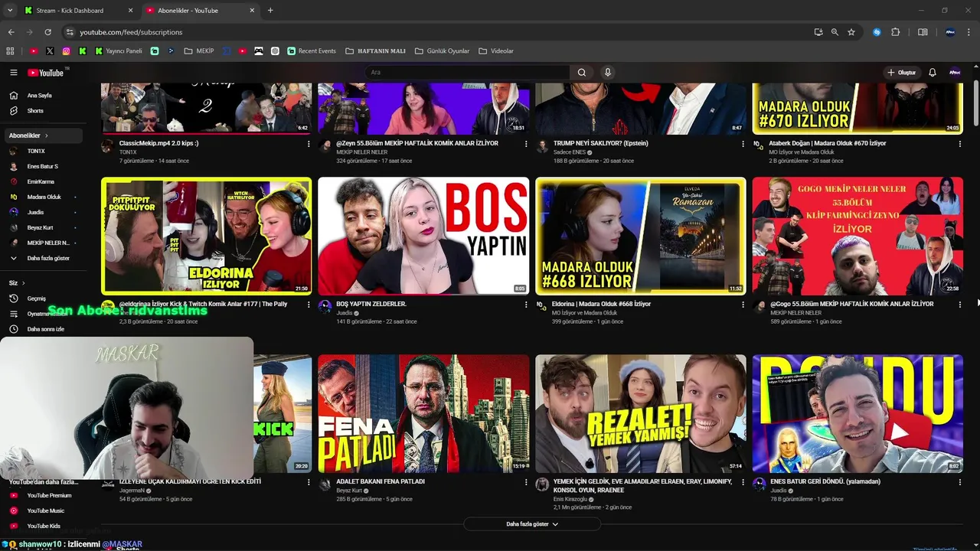Image resolution: width=980 pixels, height=551 pixels.
Task: Open a new browser tab
Action: 270,10
